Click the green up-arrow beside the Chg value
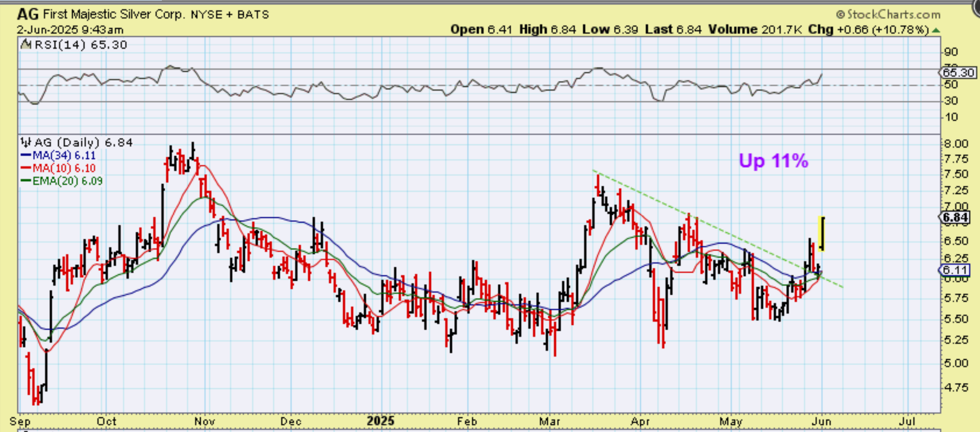 tap(936, 30)
